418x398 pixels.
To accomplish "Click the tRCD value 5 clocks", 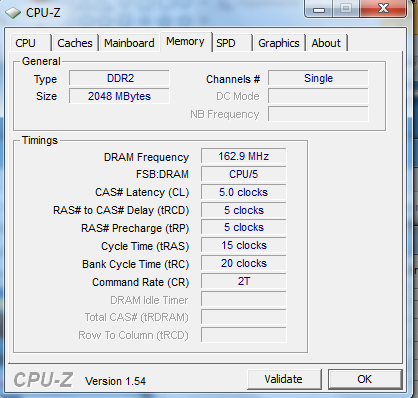I will 244,210.
